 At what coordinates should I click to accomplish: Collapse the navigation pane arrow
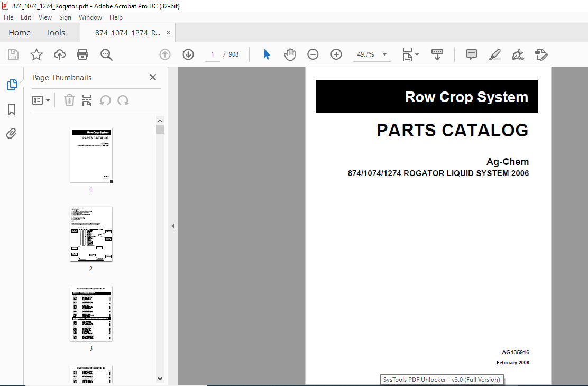[x=173, y=226]
